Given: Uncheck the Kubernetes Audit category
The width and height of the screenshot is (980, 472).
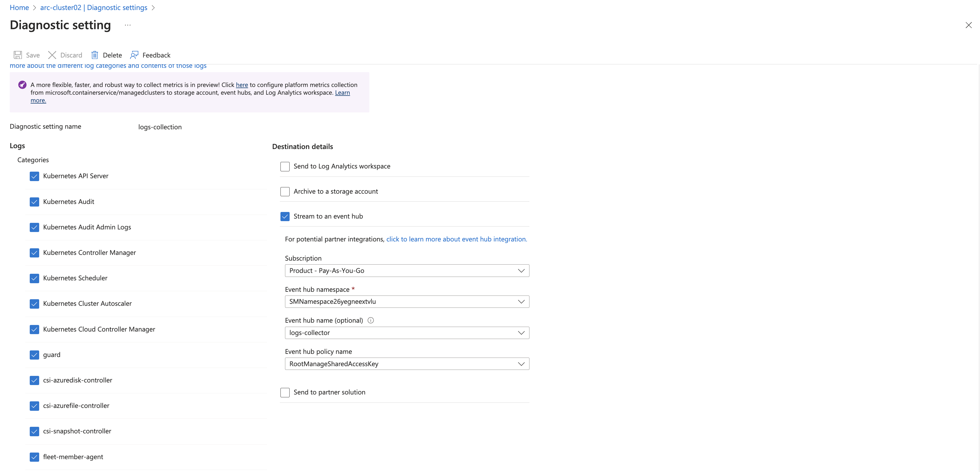Looking at the screenshot, I should click(x=34, y=202).
